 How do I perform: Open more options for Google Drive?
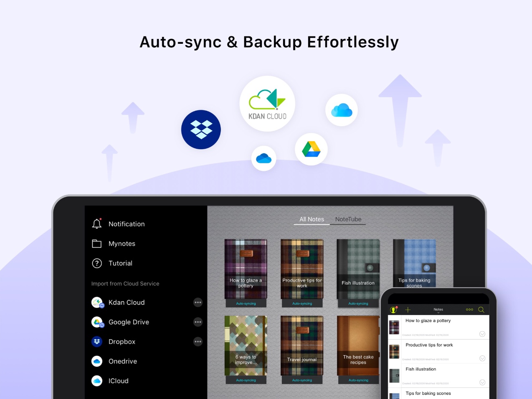[198, 322]
